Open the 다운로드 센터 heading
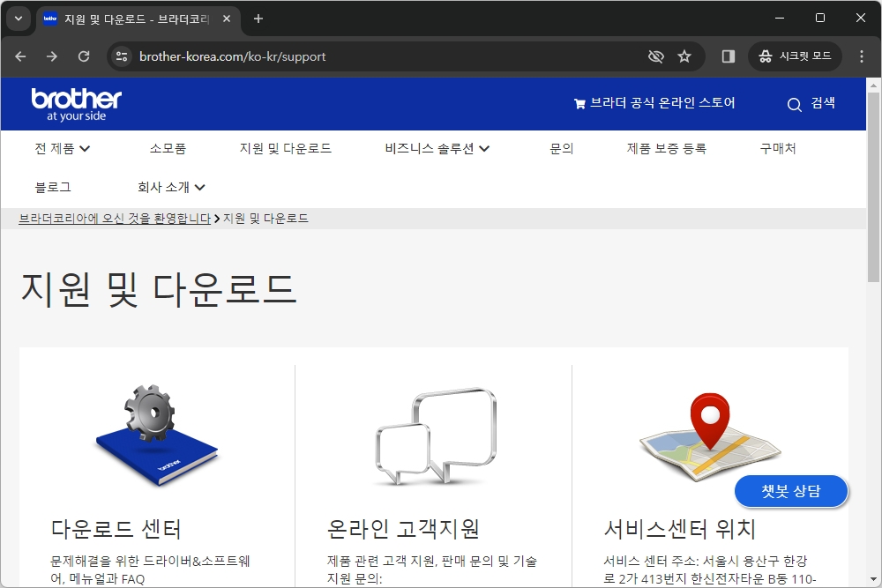The height and width of the screenshot is (588, 882). (116, 529)
